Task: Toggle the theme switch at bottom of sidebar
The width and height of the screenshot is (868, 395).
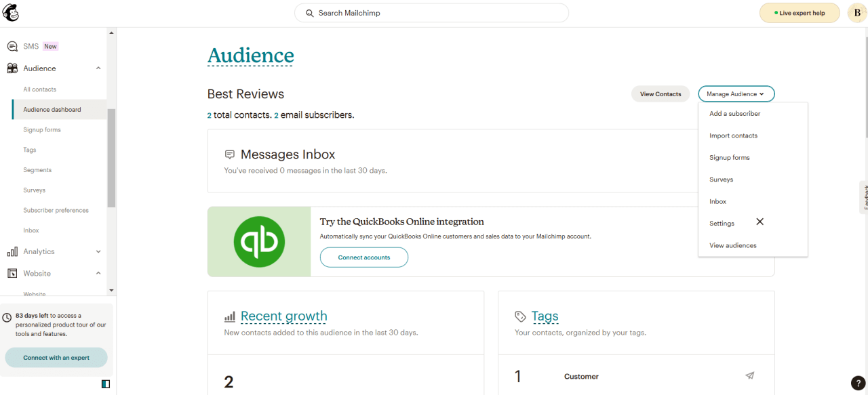Action: [105, 383]
